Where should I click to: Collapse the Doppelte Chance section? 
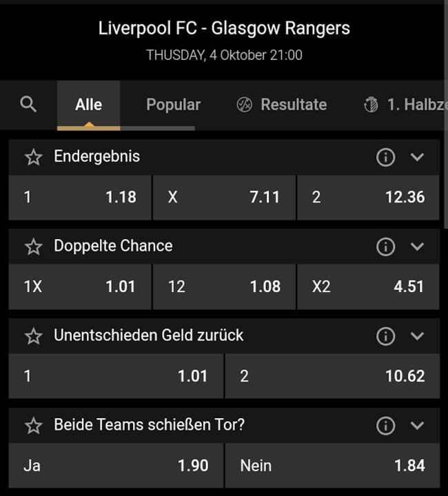tap(417, 247)
